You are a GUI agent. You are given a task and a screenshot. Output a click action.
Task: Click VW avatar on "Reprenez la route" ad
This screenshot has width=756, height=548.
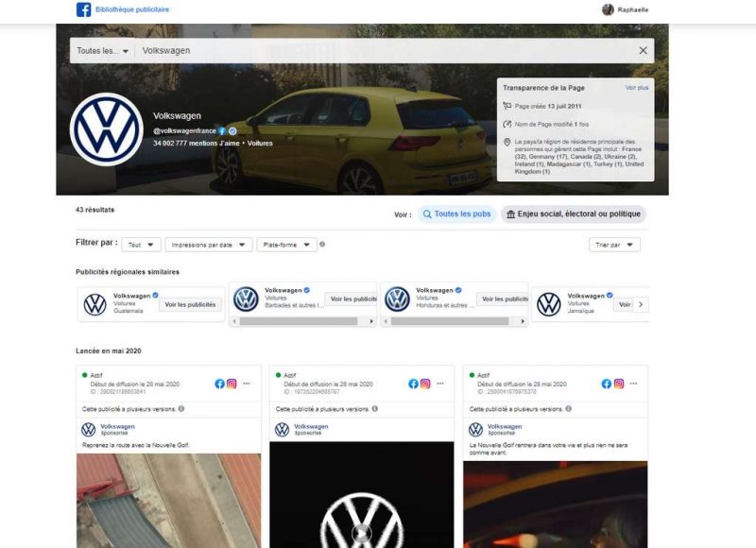[88, 430]
